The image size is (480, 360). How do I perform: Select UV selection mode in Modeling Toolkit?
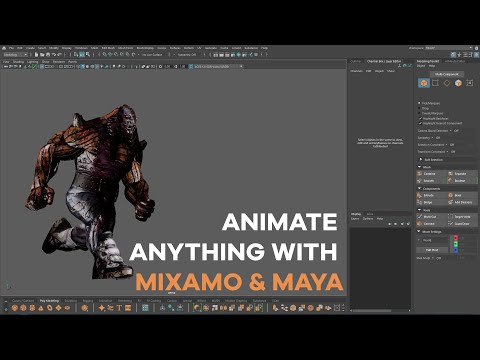pyautogui.click(x=470, y=83)
